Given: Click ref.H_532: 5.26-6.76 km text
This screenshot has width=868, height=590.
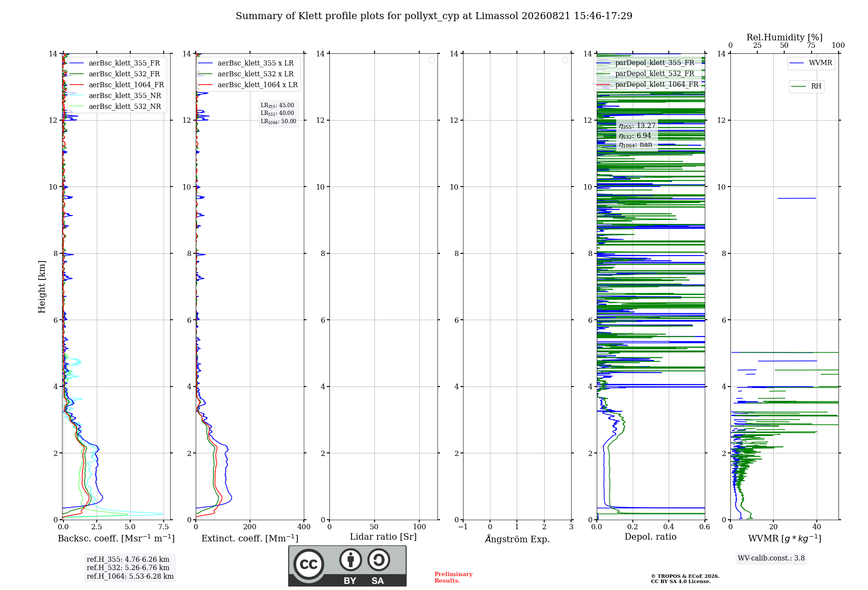Looking at the screenshot, I should [x=128, y=568].
